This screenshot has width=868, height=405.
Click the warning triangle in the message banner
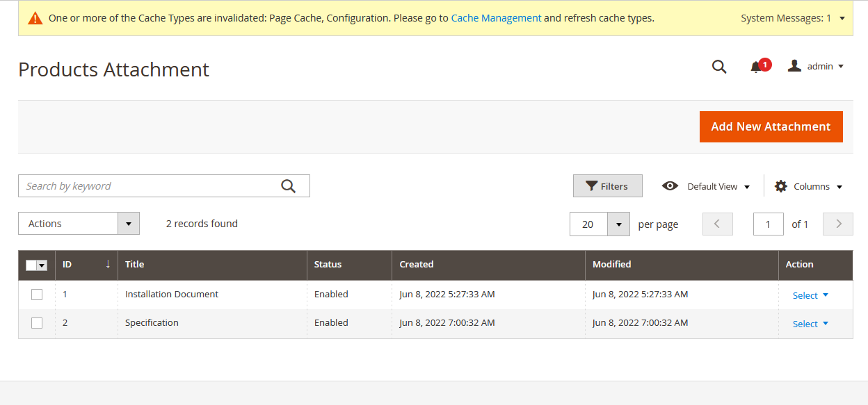(x=34, y=17)
